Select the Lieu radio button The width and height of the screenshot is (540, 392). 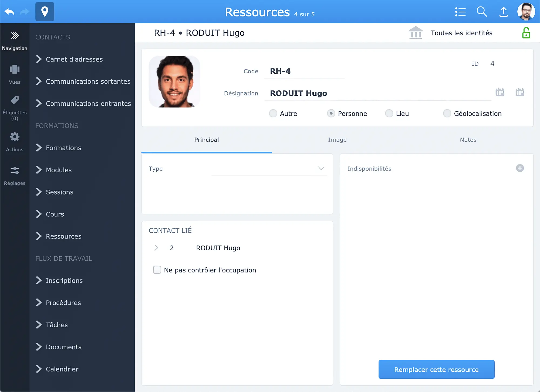coord(389,113)
